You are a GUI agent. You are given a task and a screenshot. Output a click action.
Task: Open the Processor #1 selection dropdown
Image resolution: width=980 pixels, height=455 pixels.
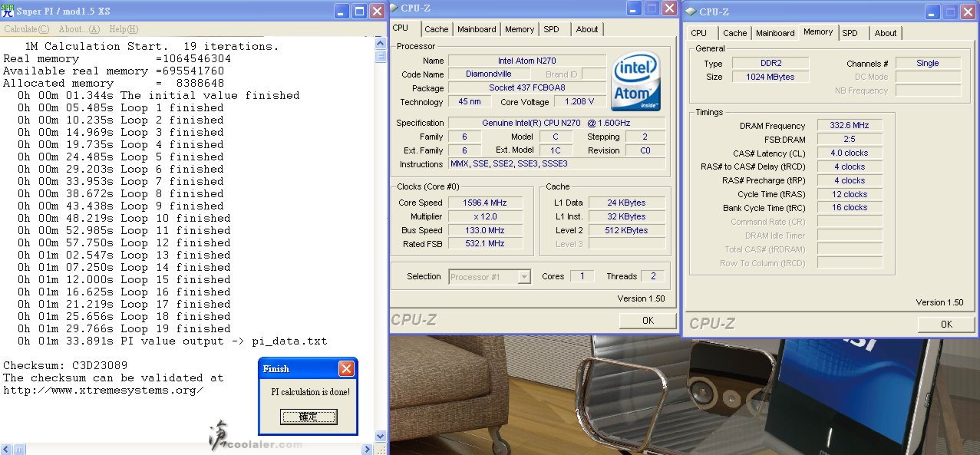pyautogui.click(x=490, y=277)
